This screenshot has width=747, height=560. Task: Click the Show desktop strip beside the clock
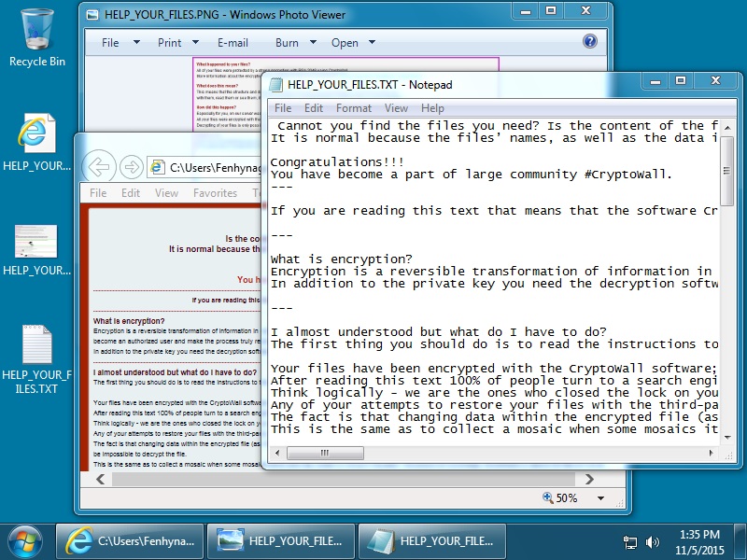(x=740, y=542)
